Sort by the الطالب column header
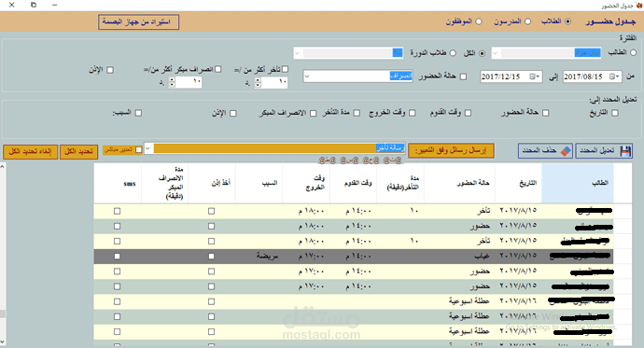 578,183
